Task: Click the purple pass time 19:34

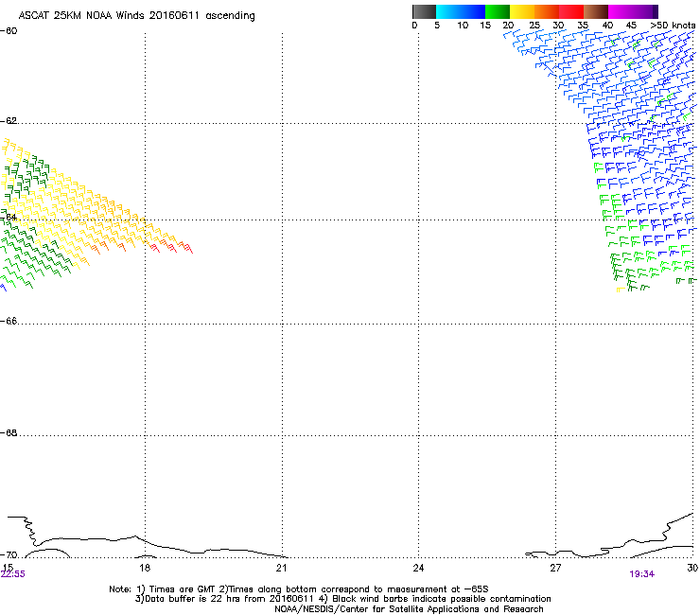Action: pos(642,574)
